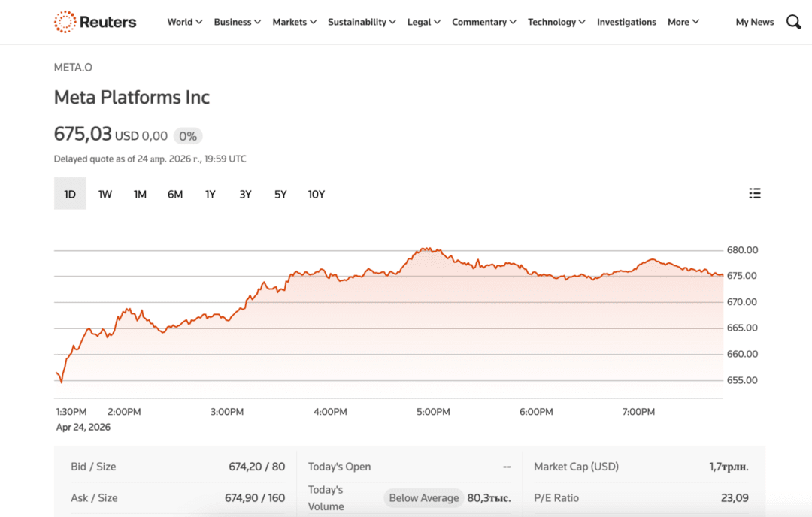812x517 pixels.
Task: Open the Markets dropdown
Action: [294, 22]
